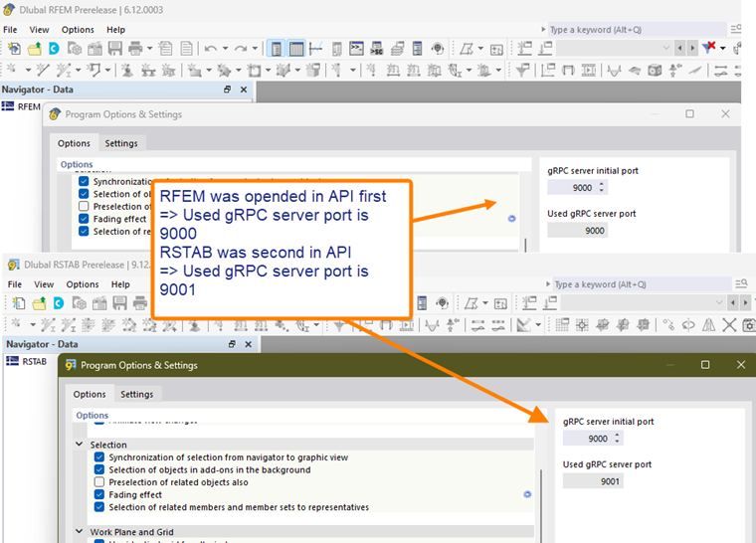Open the Options menu in RFEM menu bar
Screen dimensions: 756x543
[x=78, y=30]
